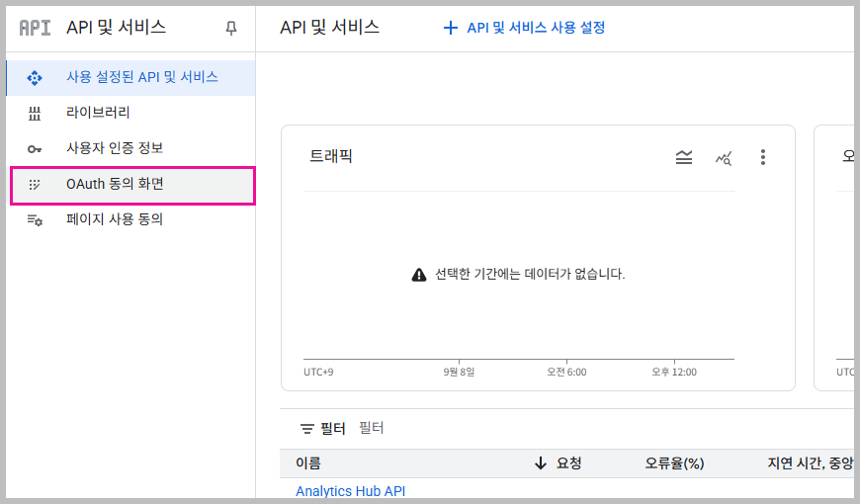860x504 pixels.
Task: Pin the API 및 서비스 navigation menu
Action: click(231, 29)
